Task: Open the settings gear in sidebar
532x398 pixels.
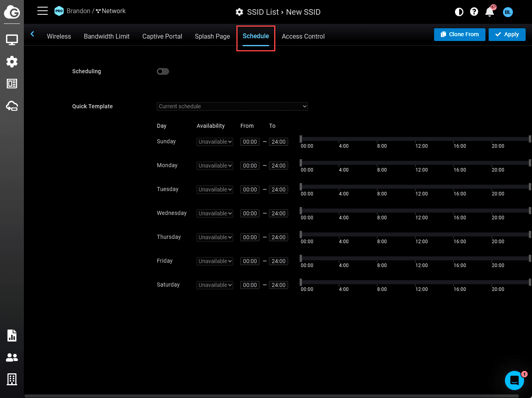Action: [x=12, y=62]
